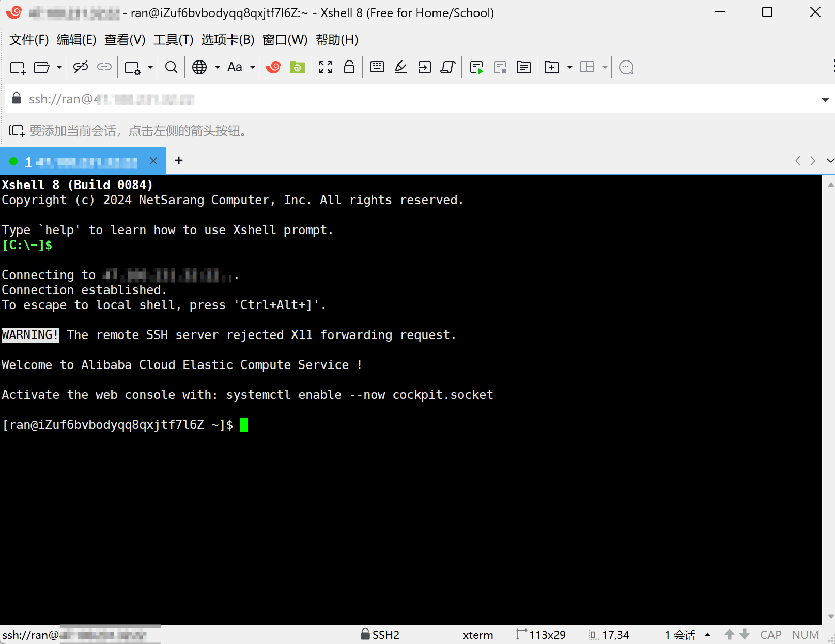Expand the new tab group dropdown
Viewport: 835px width, 644px height.
pos(569,67)
